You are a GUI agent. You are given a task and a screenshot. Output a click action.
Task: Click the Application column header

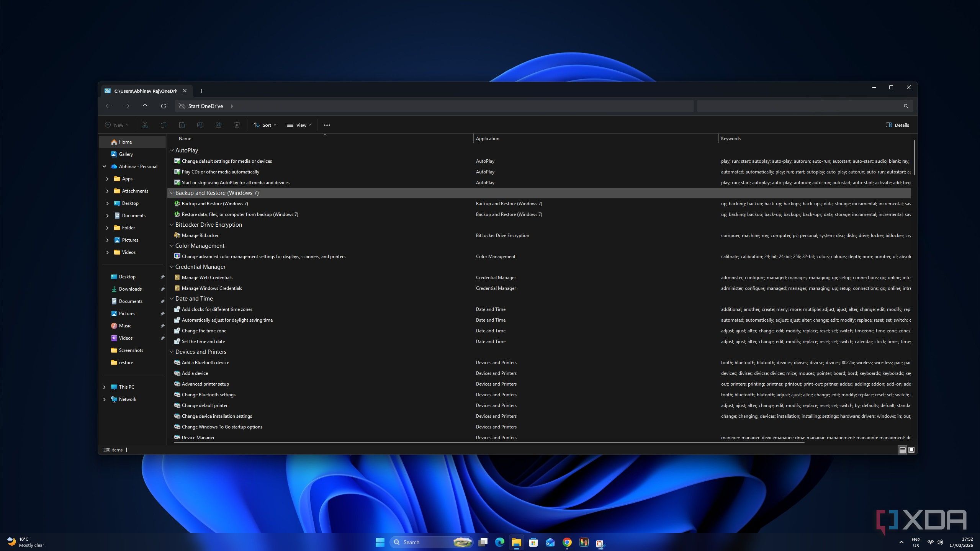pos(488,139)
